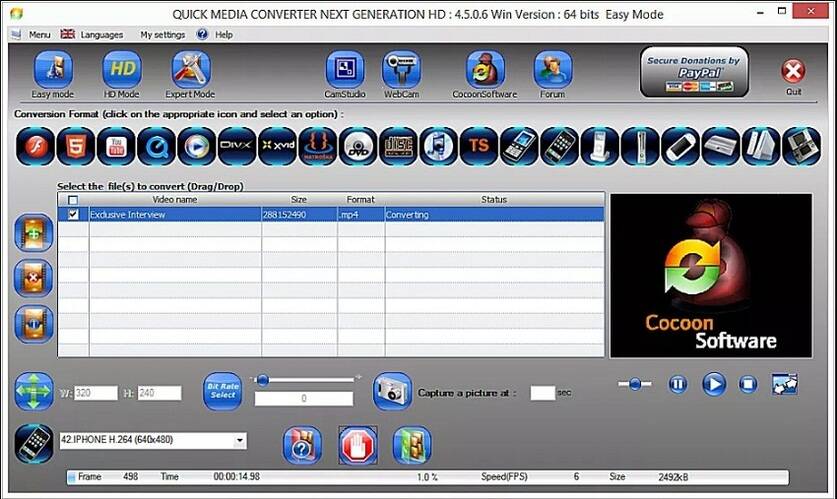Select YouTube conversion format

(x=116, y=146)
